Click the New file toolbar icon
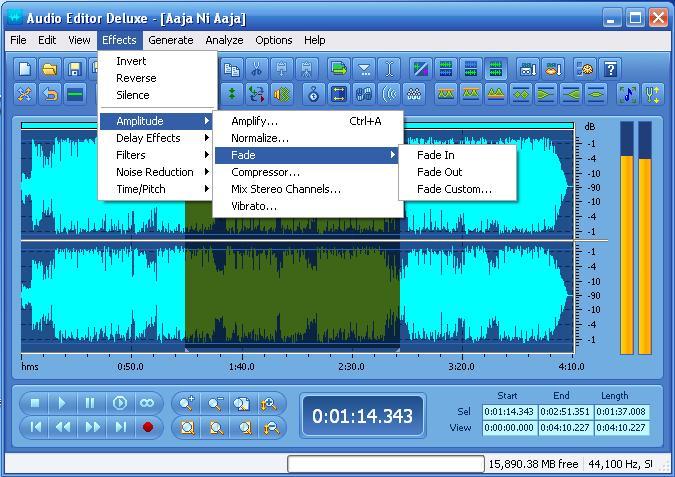Screen dimensions: 675x477 tap(25, 69)
